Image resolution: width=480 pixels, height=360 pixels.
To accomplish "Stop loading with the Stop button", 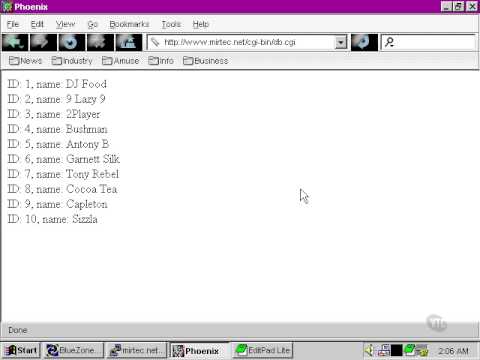I will coord(100,42).
